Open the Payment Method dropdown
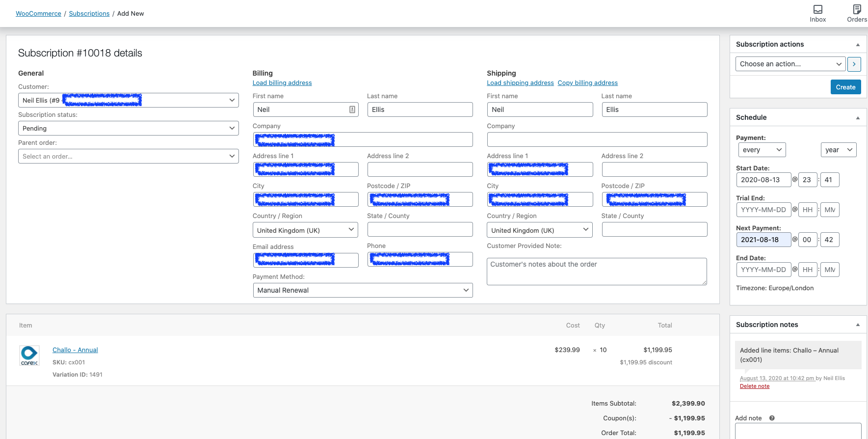The height and width of the screenshot is (439, 868). (363, 290)
